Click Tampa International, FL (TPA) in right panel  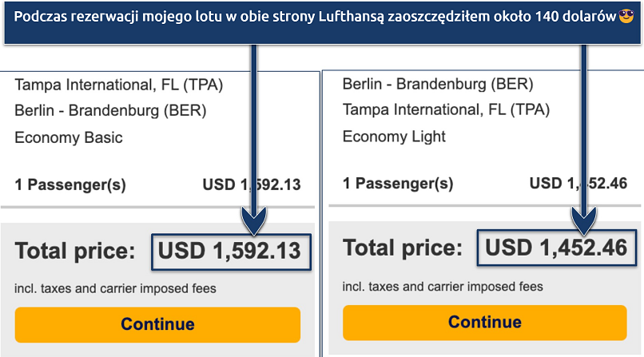(x=447, y=110)
